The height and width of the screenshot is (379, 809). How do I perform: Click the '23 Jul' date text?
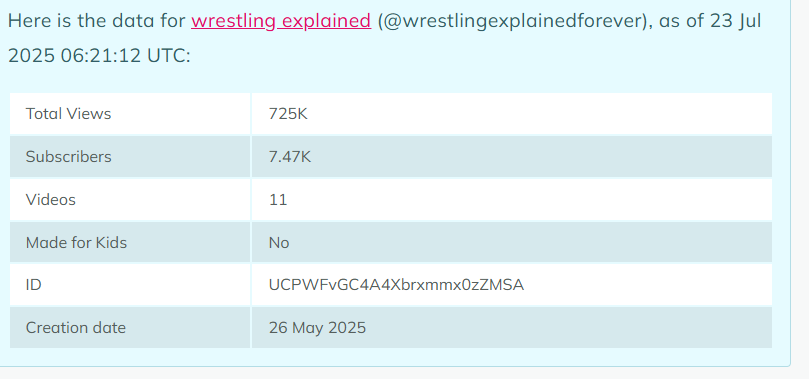pos(732,21)
